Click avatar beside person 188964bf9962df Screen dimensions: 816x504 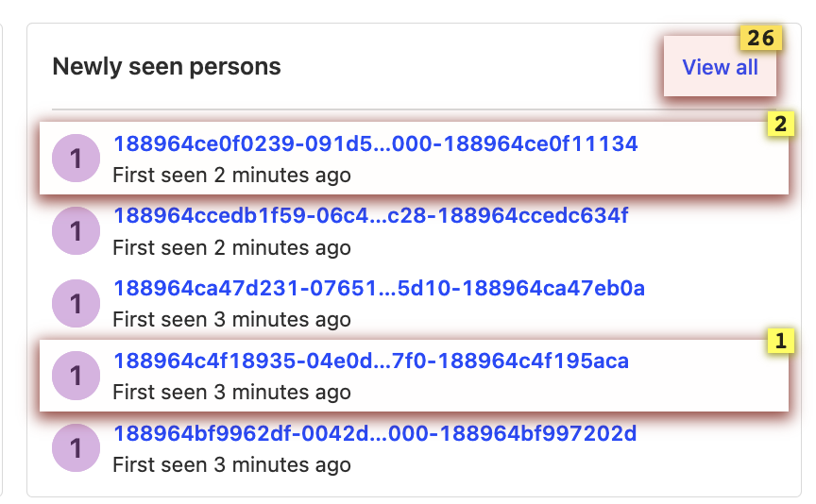click(76, 448)
